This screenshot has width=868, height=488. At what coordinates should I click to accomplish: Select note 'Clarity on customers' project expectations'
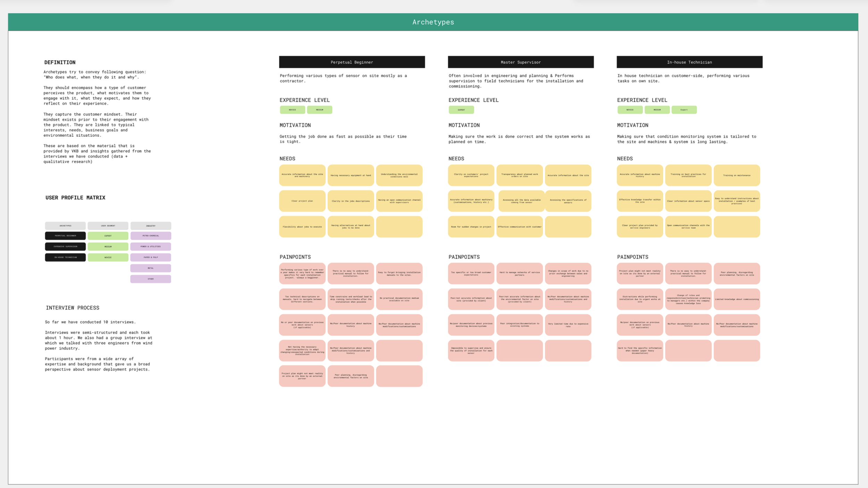[x=471, y=175]
